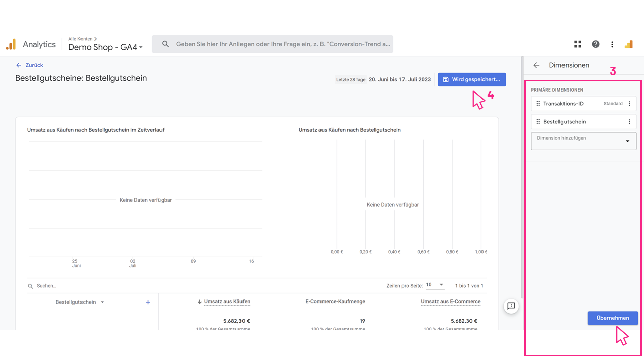The height and width of the screenshot is (362, 644).
Task: Open the Demo Shop - GA4 property selector
Action: [106, 47]
